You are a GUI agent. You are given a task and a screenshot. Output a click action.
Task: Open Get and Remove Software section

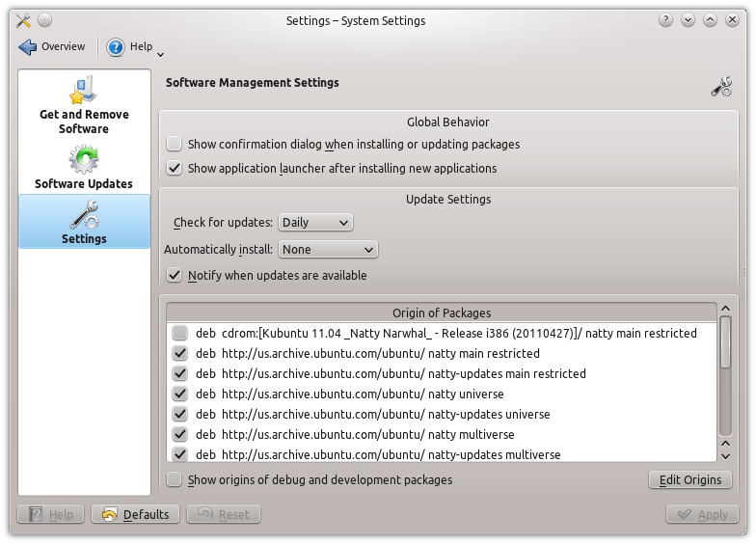[x=84, y=105]
